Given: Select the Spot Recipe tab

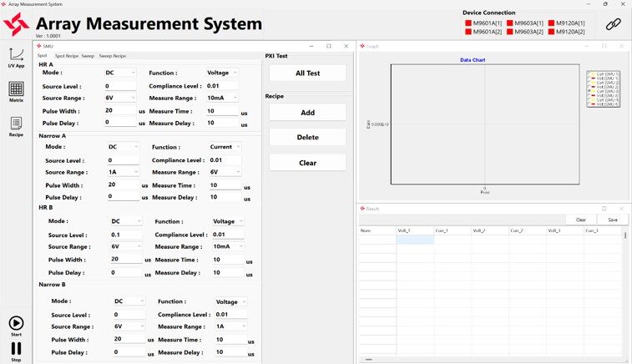Looking at the screenshot, I should tap(66, 56).
